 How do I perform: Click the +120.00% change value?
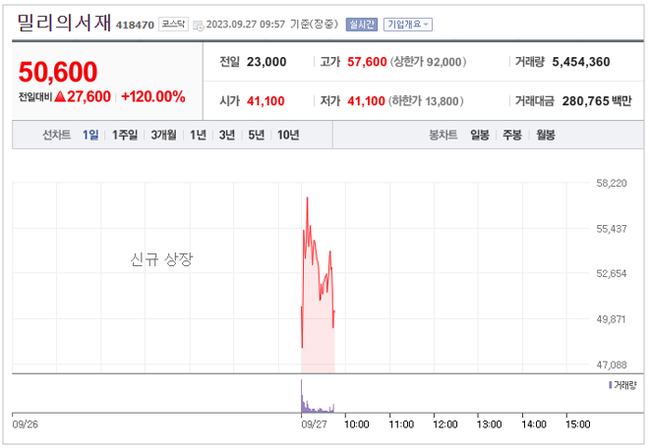click(153, 97)
